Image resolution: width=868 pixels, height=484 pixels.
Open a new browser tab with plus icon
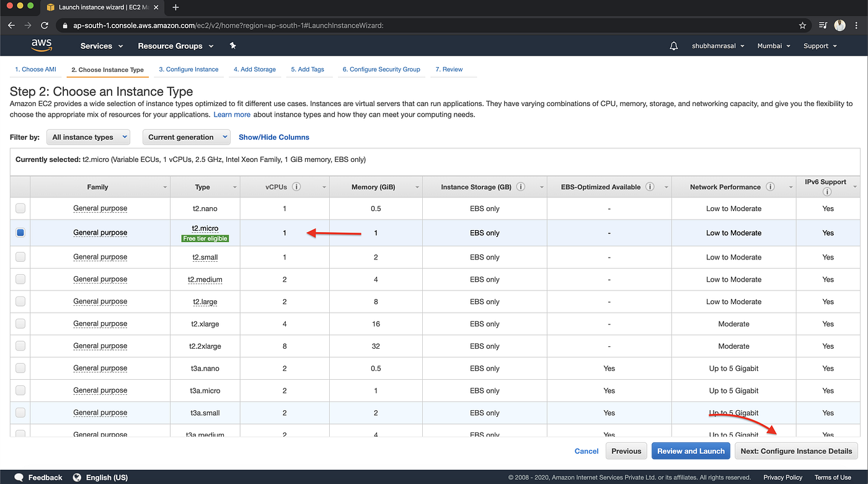click(x=175, y=7)
